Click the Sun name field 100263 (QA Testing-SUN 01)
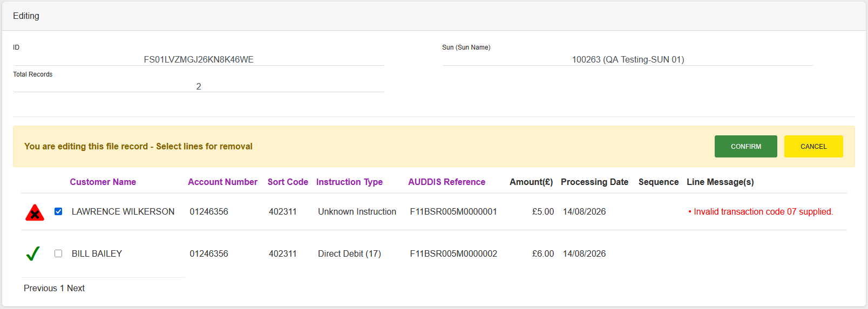 628,59
